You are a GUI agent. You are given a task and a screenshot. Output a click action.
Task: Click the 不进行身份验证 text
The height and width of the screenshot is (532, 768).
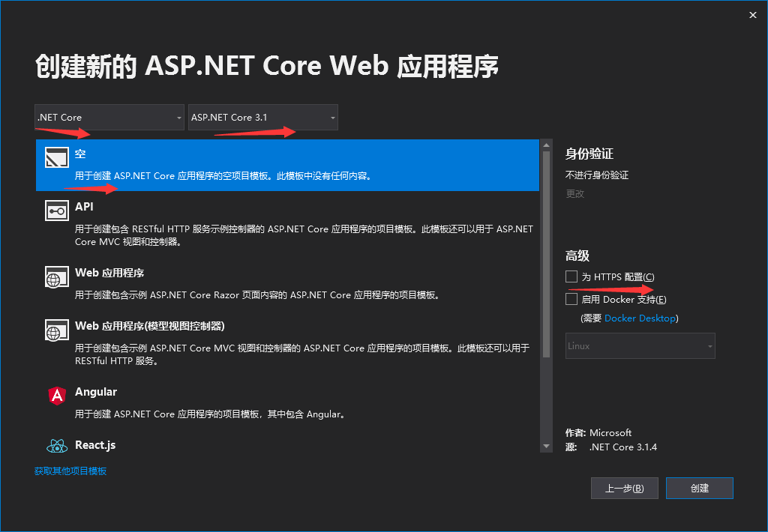(x=597, y=175)
